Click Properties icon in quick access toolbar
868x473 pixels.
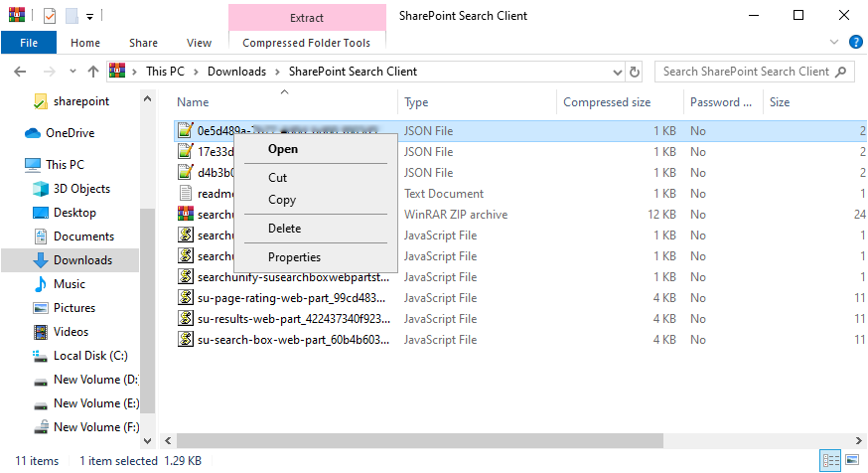pos(50,16)
